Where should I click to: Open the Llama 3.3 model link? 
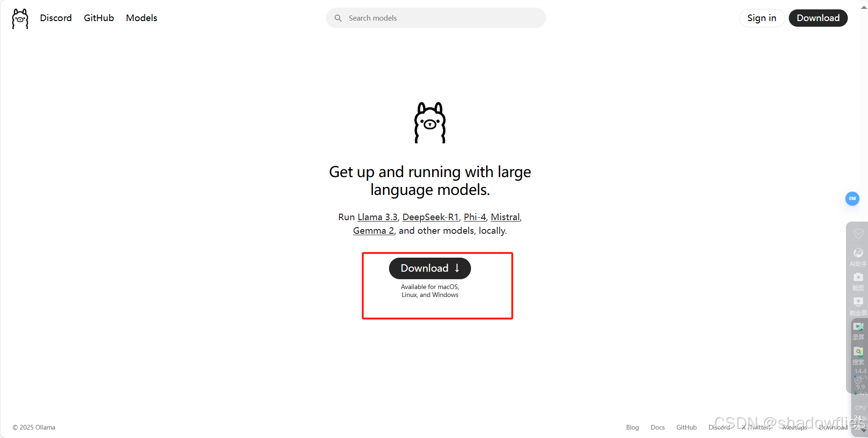pos(377,217)
